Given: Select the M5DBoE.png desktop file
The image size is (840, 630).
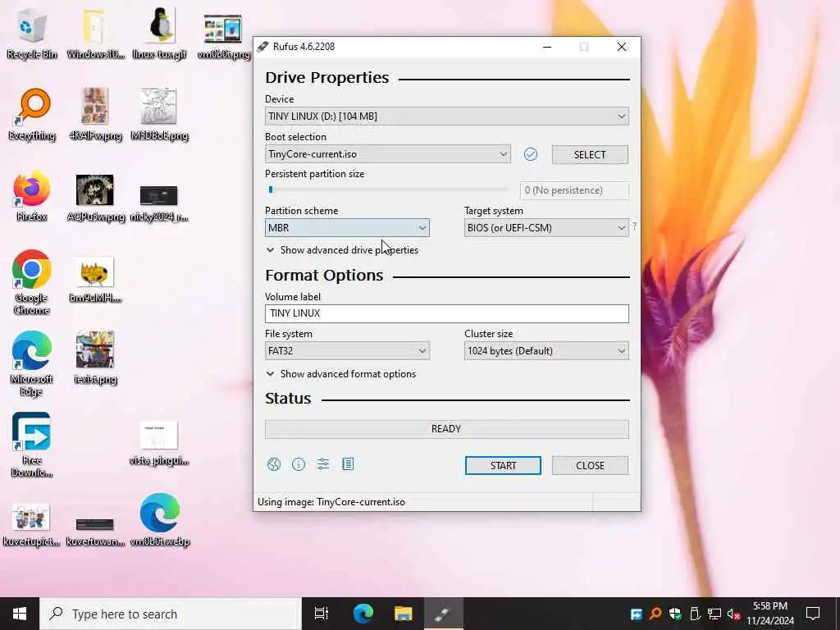Looking at the screenshot, I should point(159,115).
